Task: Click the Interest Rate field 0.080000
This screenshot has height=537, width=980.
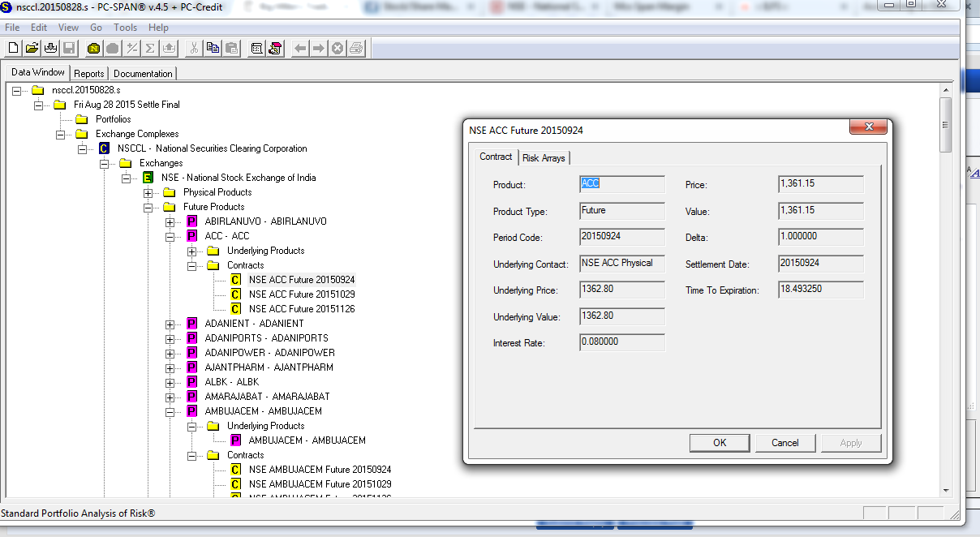Action: pos(622,342)
